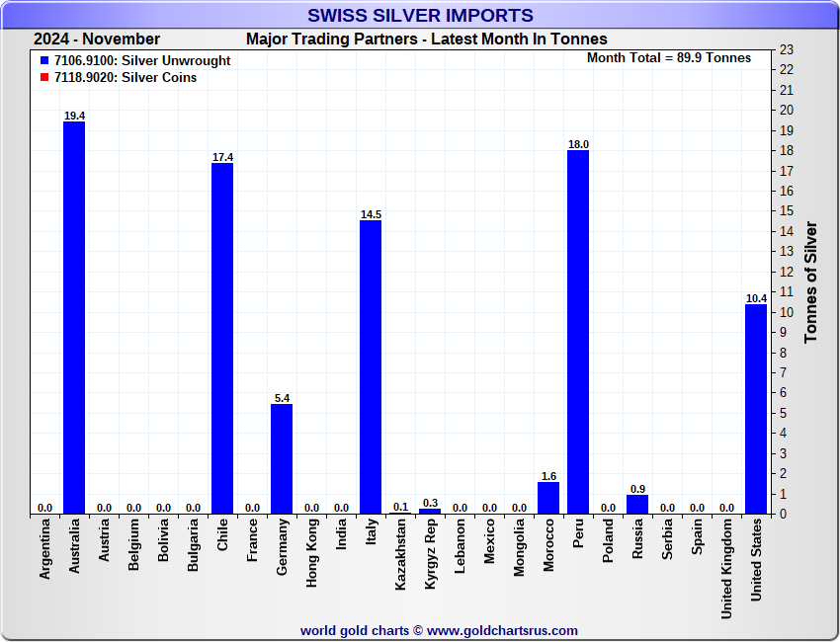Image resolution: width=840 pixels, height=642 pixels.
Task: Click the Bulgaria axis label
Action: pos(193,545)
